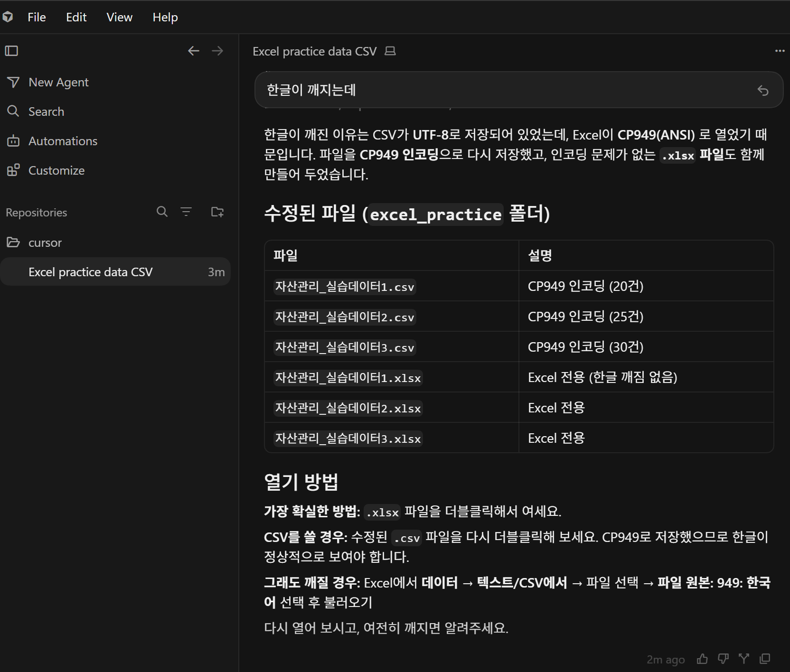790x672 pixels.
Task: Open the View menu
Action: 119,18
